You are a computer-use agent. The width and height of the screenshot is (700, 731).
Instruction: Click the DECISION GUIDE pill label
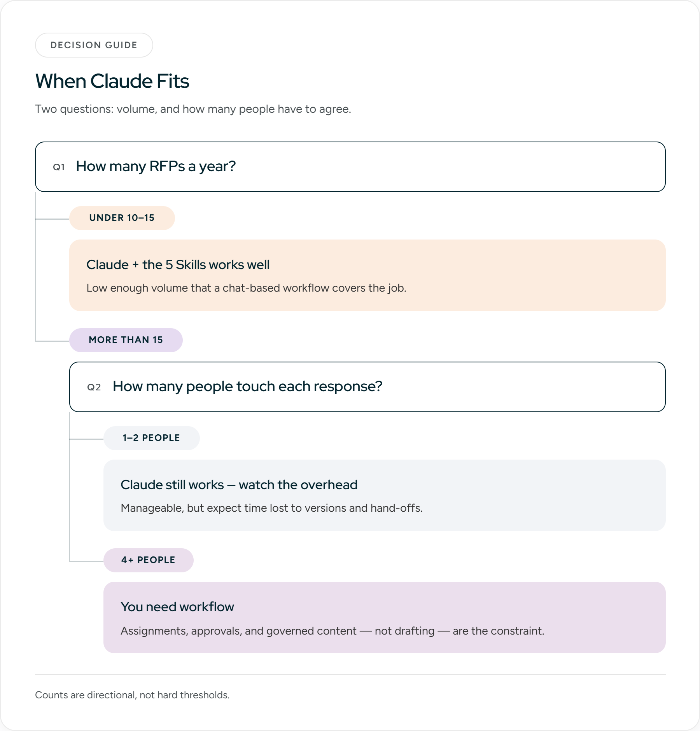pos(94,45)
